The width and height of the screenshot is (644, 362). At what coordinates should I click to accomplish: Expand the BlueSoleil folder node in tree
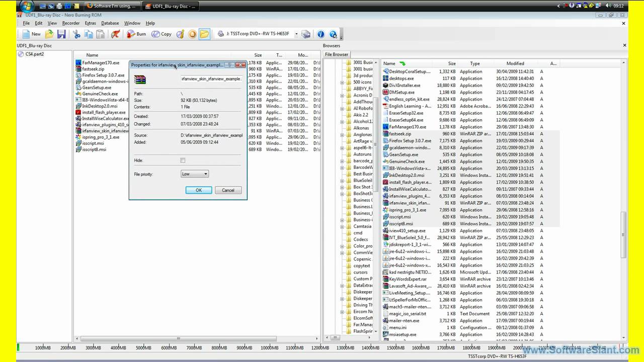coord(342,180)
